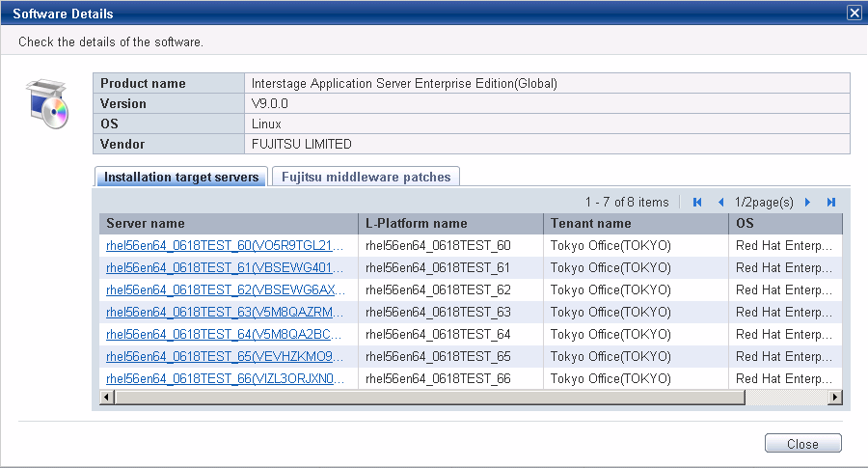Click the scrollbar right arrow
The height and width of the screenshot is (468, 868).
tap(835, 398)
